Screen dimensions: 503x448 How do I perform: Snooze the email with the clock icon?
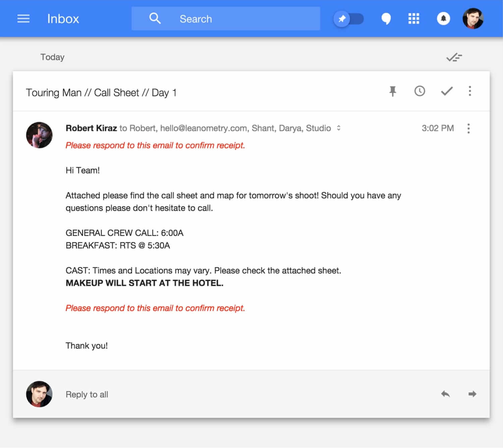[x=420, y=91]
